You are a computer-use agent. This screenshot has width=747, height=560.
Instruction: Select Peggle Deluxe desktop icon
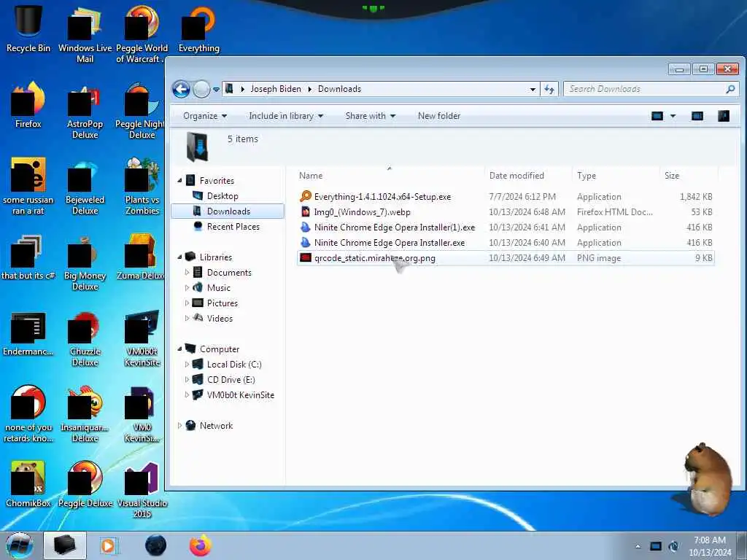(85, 483)
